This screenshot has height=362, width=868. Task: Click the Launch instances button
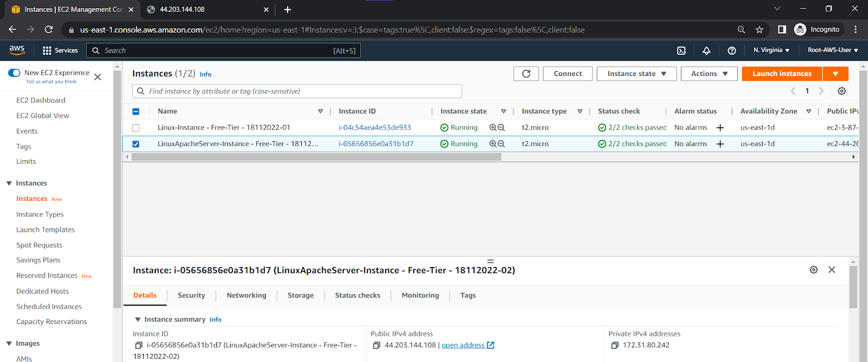coord(782,74)
